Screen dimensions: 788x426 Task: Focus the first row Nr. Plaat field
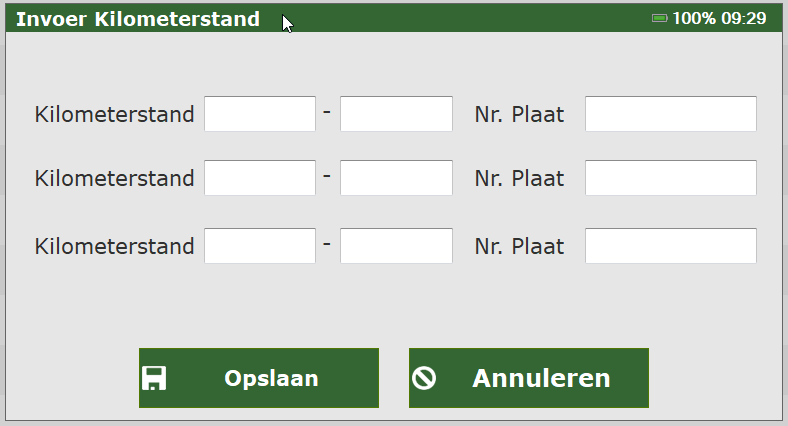(670, 114)
